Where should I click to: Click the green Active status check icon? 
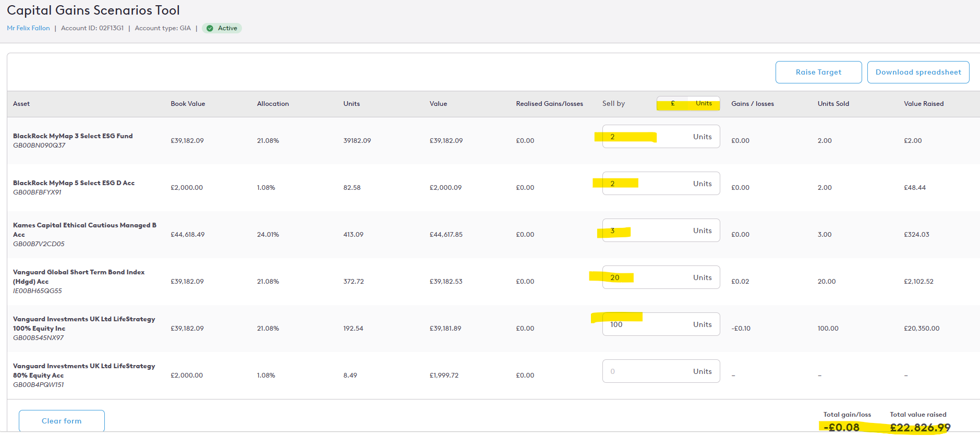[210, 28]
